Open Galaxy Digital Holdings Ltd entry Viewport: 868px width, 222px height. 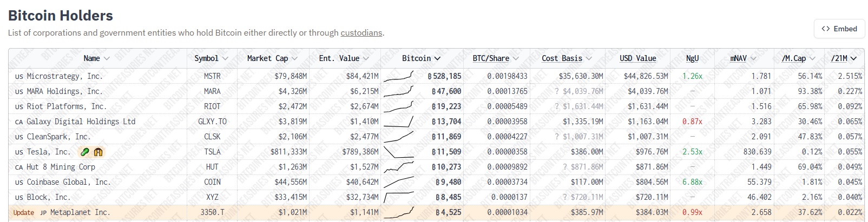(x=81, y=122)
